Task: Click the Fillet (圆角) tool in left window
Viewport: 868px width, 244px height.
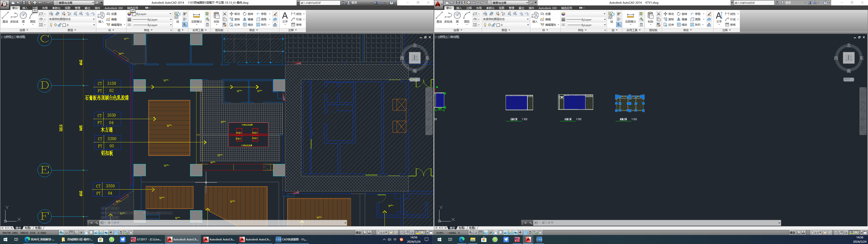Action: pyautogui.click(x=262, y=19)
